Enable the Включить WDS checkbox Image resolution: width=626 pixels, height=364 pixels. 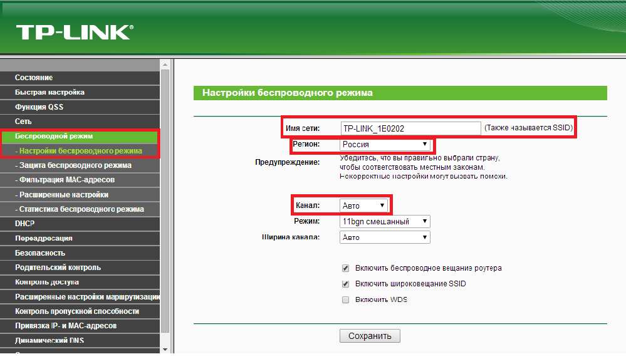(346, 299)
